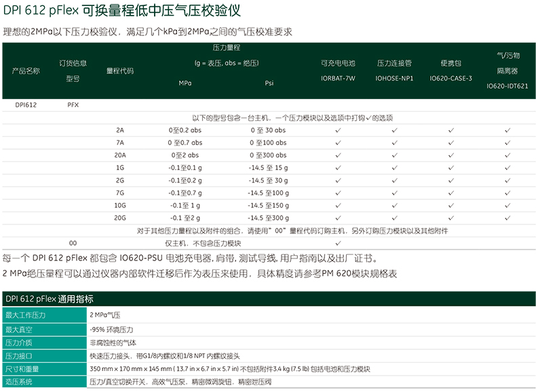The height and width of the screenshot is (392, 536).
Task: Click the 20A row checkmark under IO620-CASE-3
Action: 451,155
